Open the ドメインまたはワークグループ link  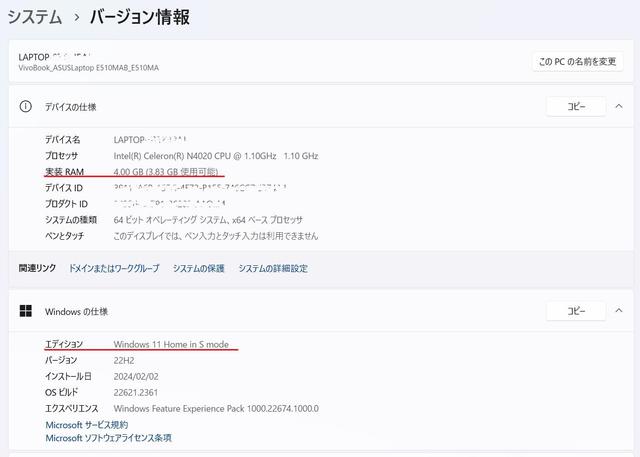(114, 268)
